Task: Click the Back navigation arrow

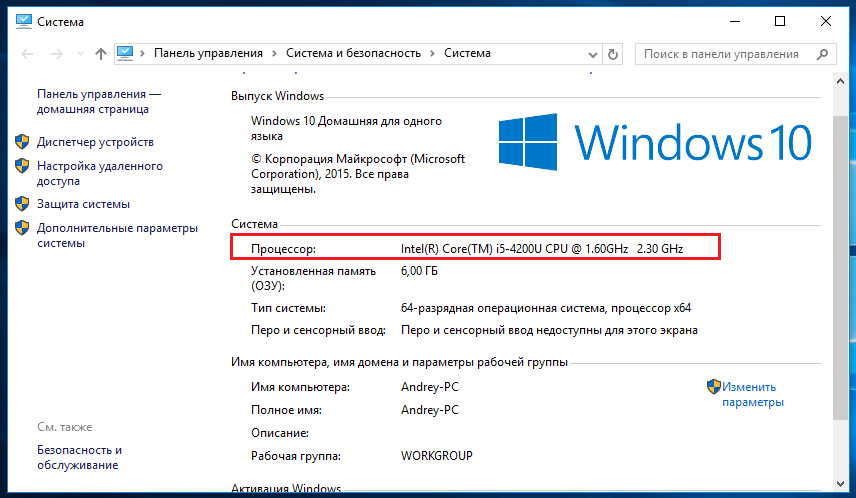Action: [x=27, y=54]
